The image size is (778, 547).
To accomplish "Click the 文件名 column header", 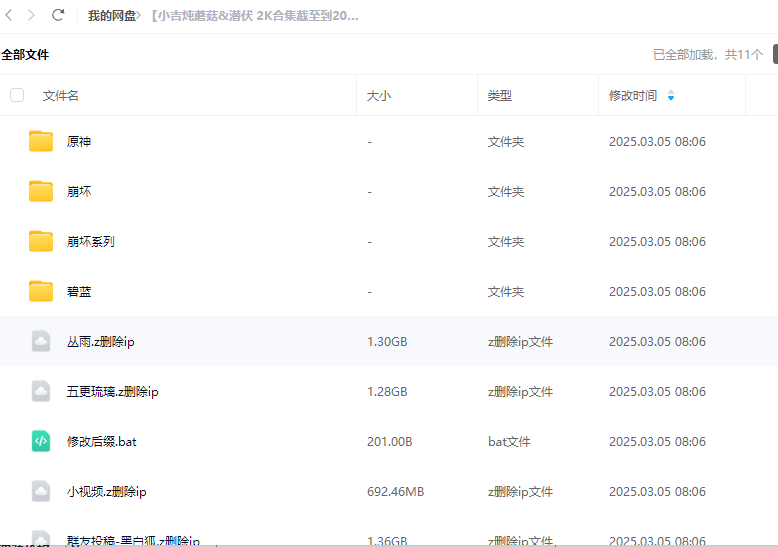I will tap(60, 96).
